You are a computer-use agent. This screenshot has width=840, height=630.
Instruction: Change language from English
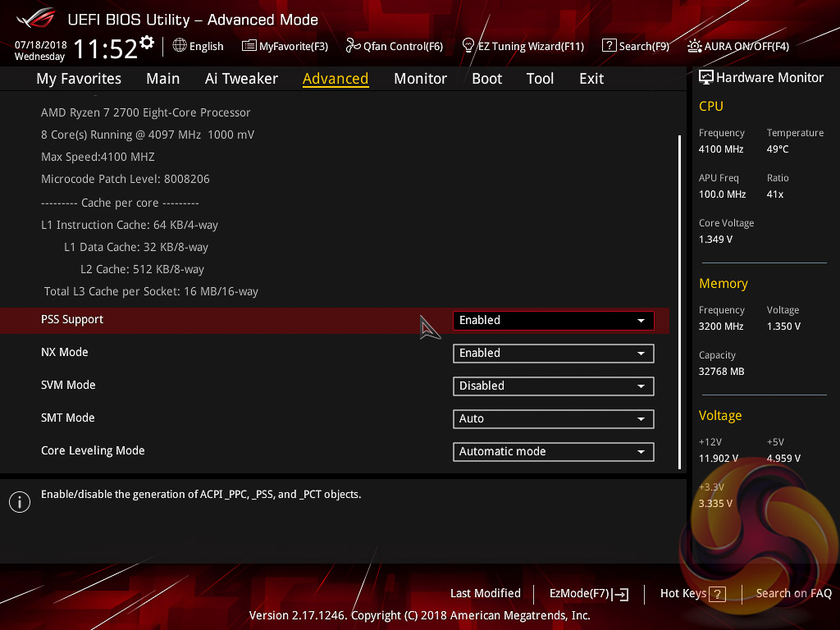tap(206, 46)
